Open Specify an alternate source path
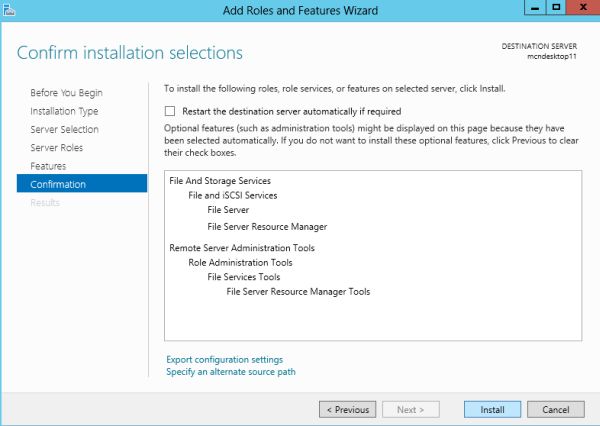Viewport: 600px width, 426px height. pyautogui.click(x=230, y=371)
